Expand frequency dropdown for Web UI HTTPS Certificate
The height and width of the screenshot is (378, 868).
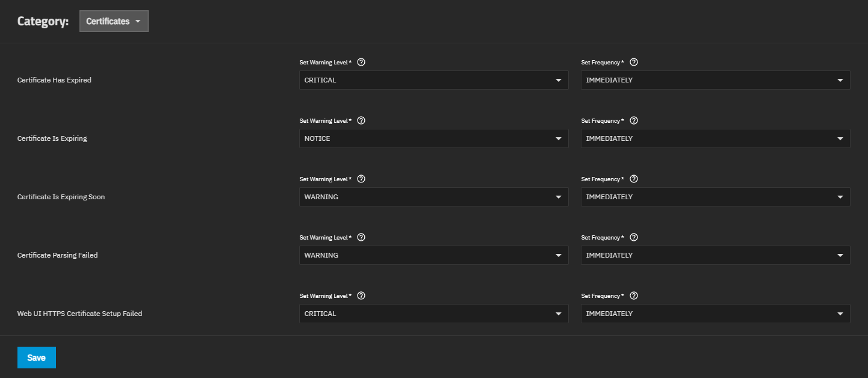click(x=715, y=314)
